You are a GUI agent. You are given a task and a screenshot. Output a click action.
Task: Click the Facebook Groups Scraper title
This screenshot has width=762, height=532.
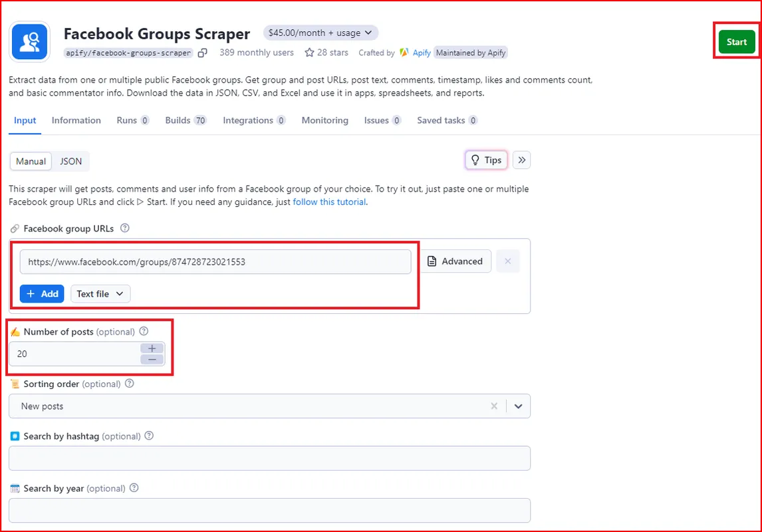[157, 33]
